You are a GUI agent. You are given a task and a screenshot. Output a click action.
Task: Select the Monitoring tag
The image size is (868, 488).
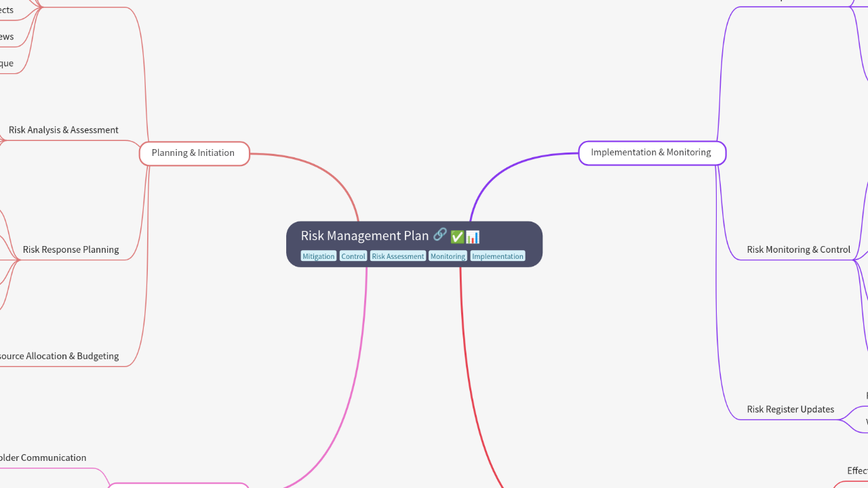coord(448,256)
